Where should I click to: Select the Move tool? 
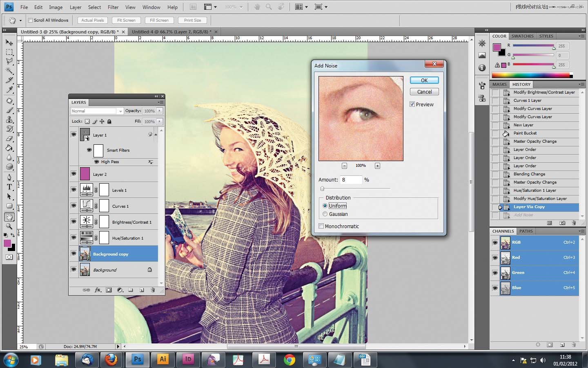tap(9, 43)
